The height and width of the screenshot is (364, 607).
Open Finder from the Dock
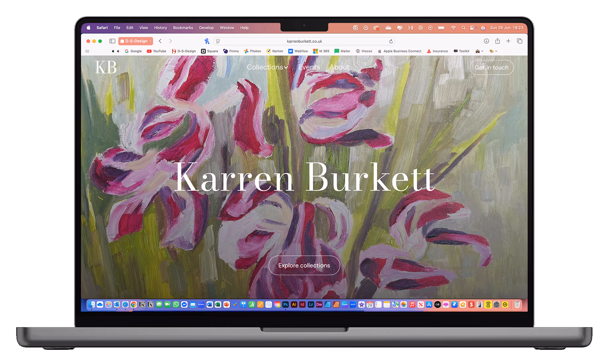92,304
